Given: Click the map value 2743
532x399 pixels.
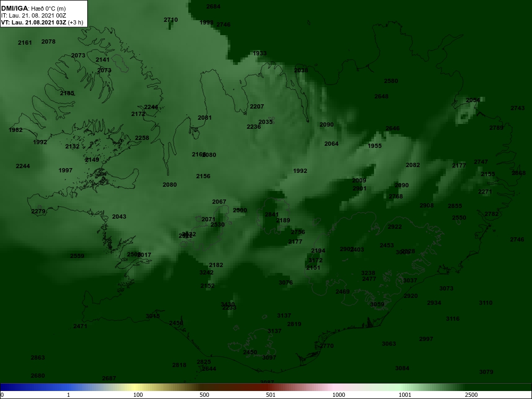Looking at the screenshot, I should tap(518, 108).
